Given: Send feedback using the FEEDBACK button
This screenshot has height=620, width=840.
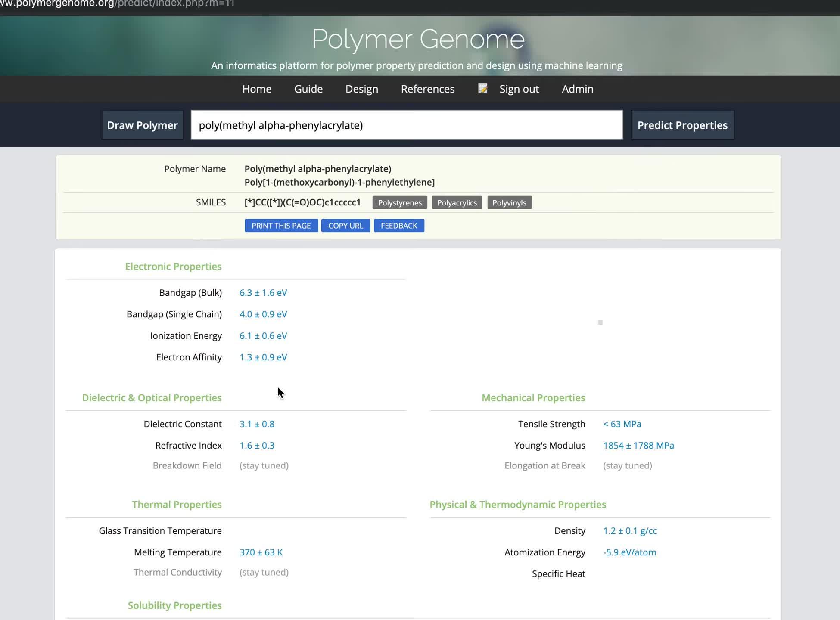Looking at the screenshot, I should coord(399,225).
